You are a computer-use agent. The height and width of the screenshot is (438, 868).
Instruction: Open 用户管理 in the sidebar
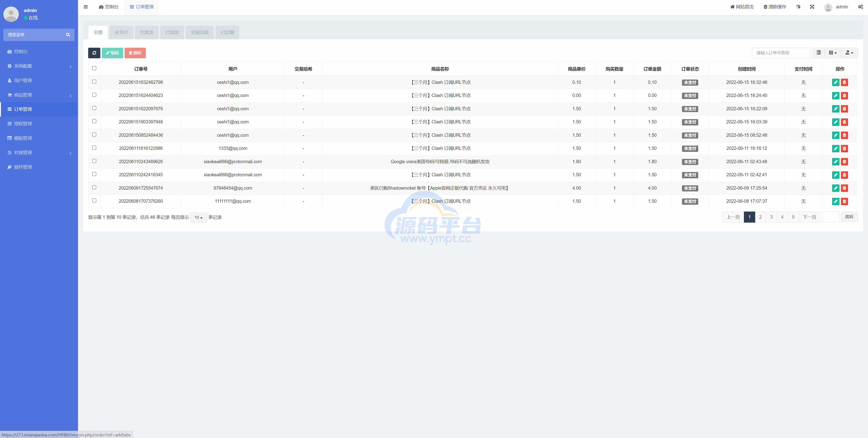click(39, 80)
